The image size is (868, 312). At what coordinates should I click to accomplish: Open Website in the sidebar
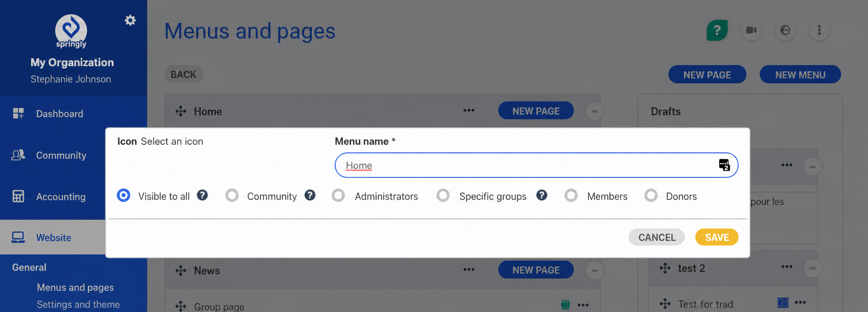[x=53, y=237]
